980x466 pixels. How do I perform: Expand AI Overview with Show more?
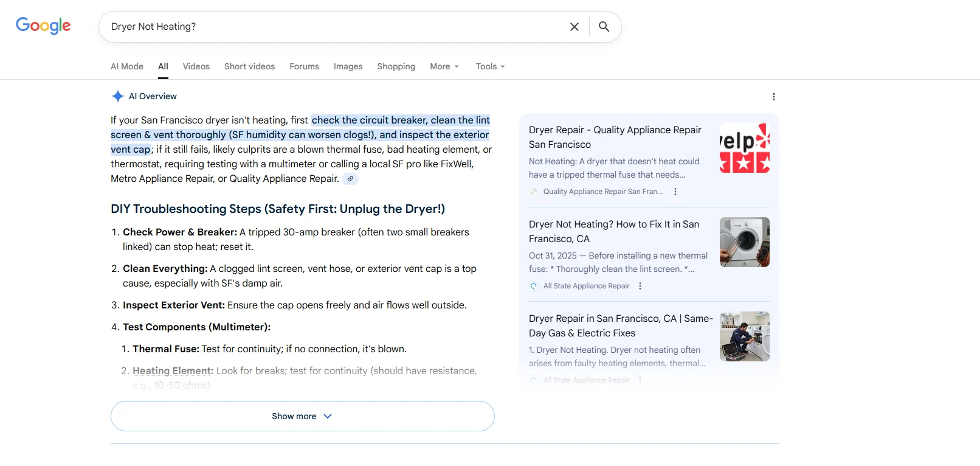[302, 416]
